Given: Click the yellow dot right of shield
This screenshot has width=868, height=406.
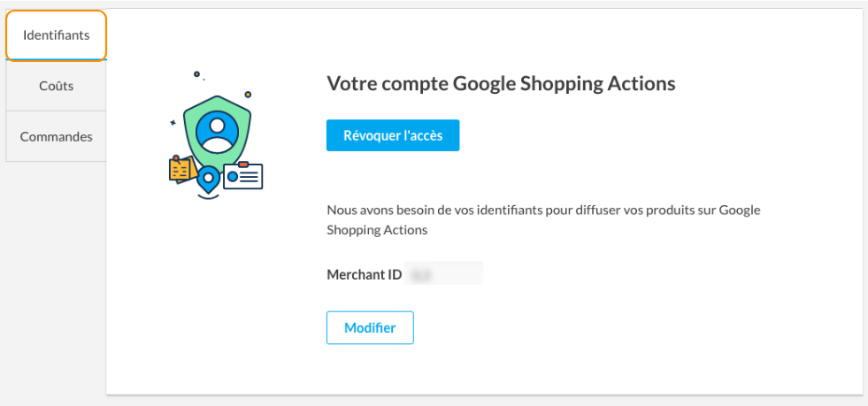Looking at the screenshot, I should tap(248, 95).
